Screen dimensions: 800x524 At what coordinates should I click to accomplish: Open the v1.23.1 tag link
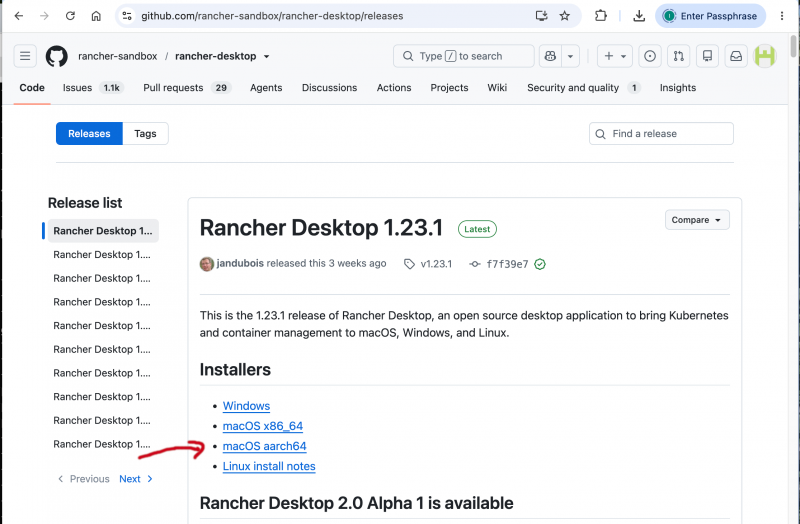tap(436, 264)
